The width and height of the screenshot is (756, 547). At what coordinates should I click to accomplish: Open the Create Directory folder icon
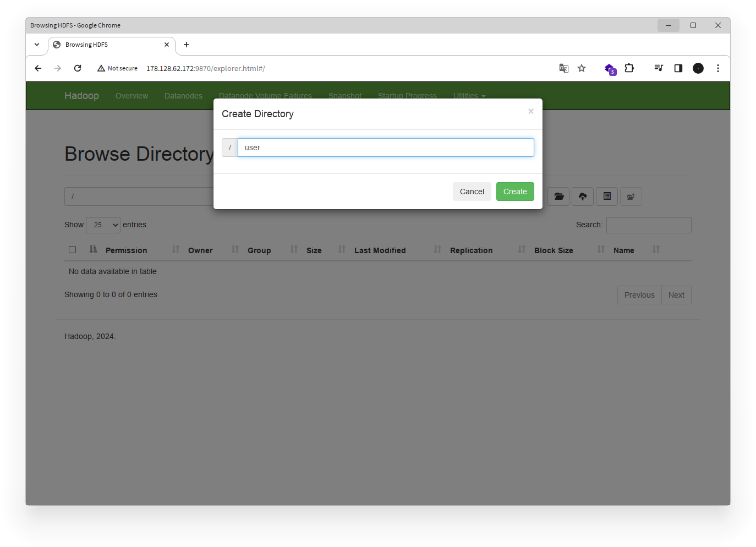[x=558, y=196]
